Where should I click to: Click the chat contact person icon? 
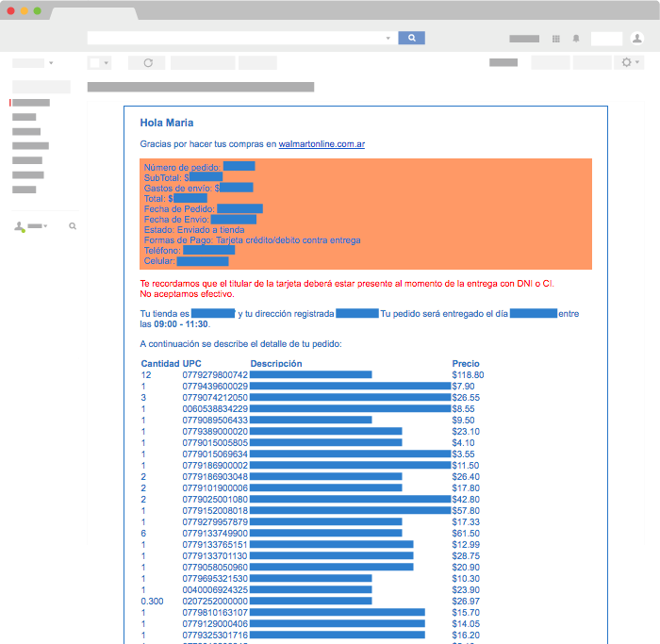(19, 226)
